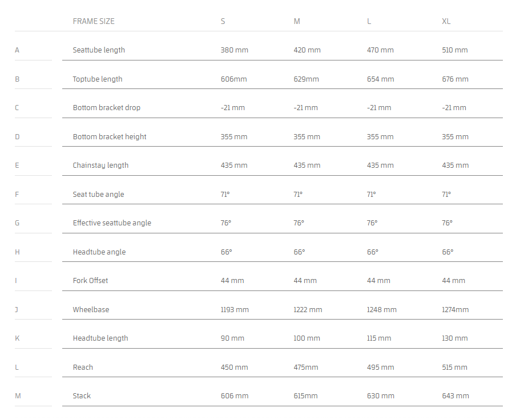Click the Seattube length row label
This screenshot has height=420, width=516.
[99, 50]
